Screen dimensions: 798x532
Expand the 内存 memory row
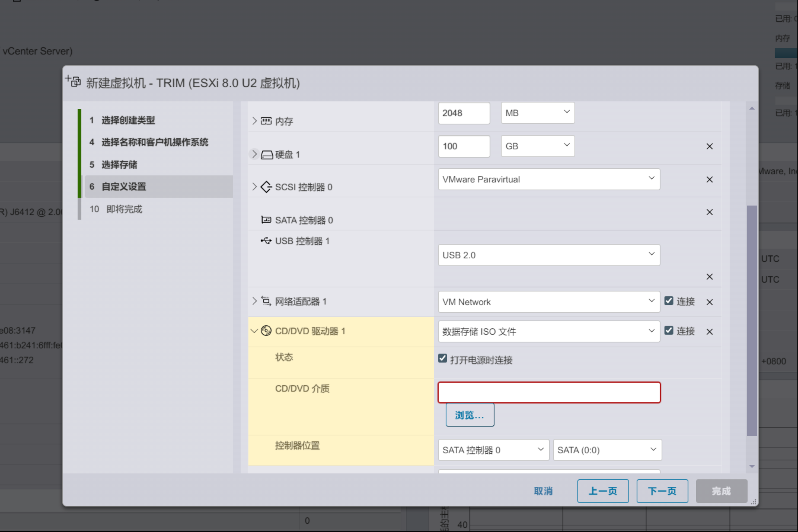click(254, 121)
